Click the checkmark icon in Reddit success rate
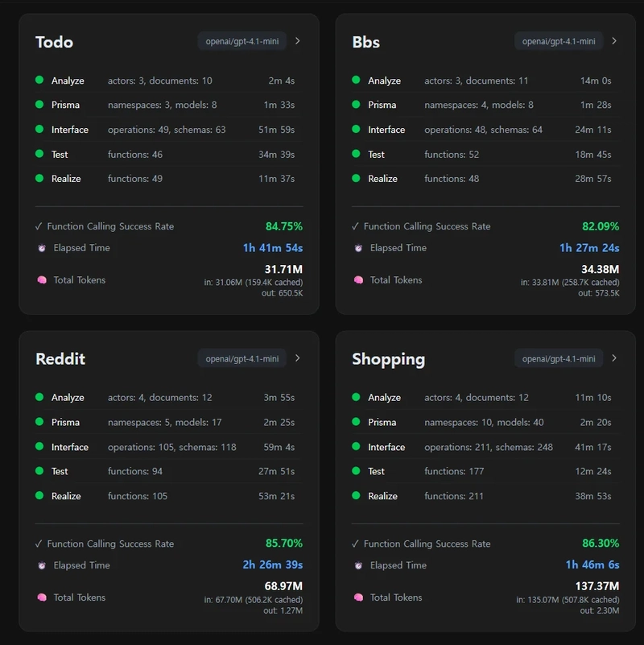644x645 pixels. pyautogui.click(x=39, y=544)
